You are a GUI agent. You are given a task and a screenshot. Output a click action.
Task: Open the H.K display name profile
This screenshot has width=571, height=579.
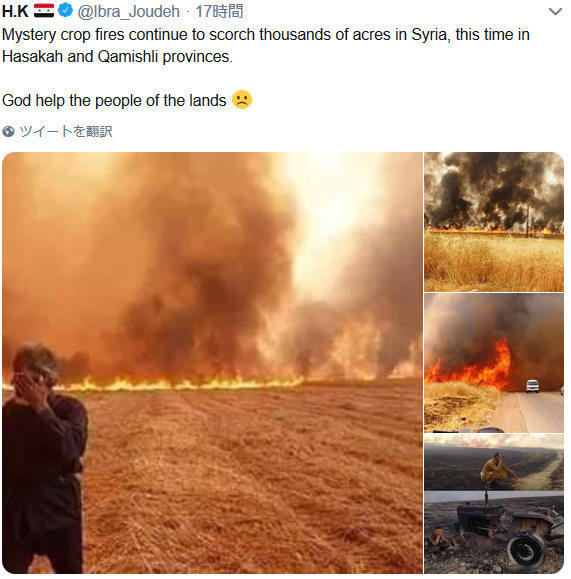coord(15,11)
